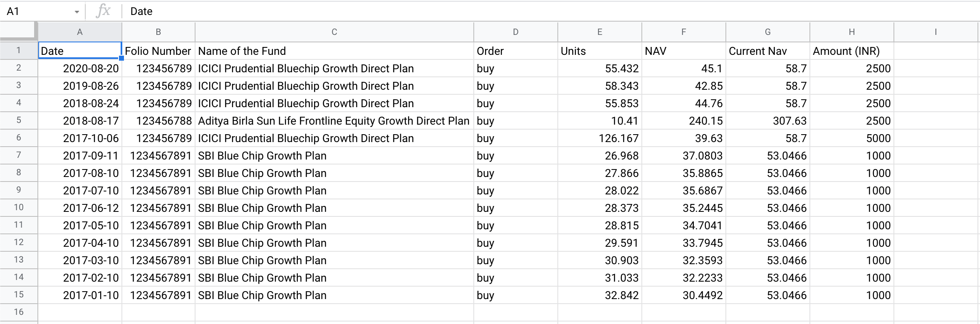Click the fill handle of cell A1

coord(121,59)
